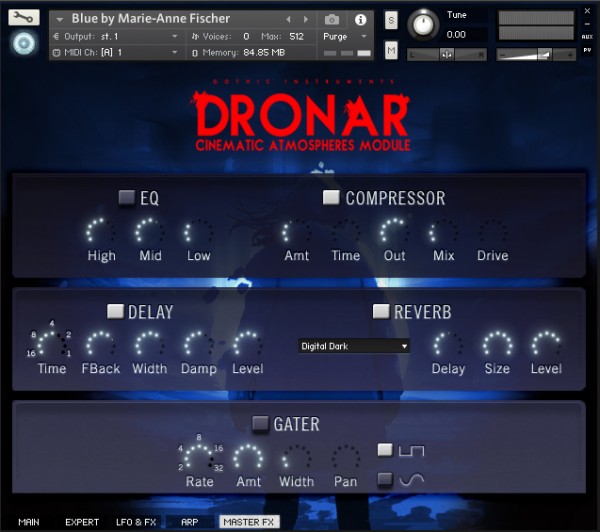
Task: Click the Delay Width knob
Action: pyautogui.click(x=150, y=345)
